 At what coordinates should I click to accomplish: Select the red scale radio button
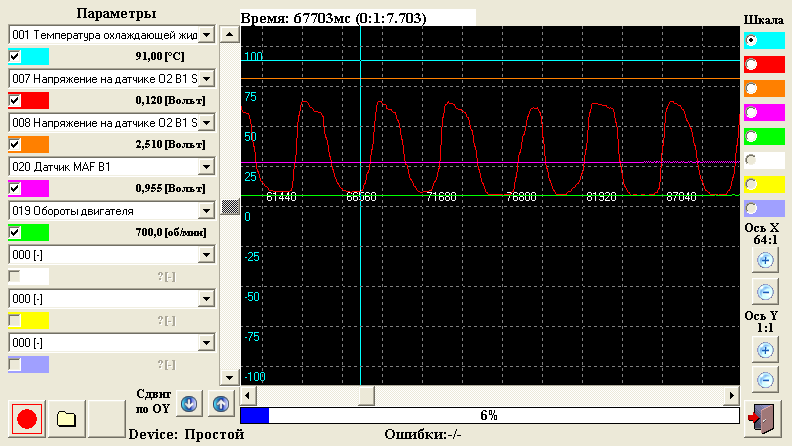point(751,65)
